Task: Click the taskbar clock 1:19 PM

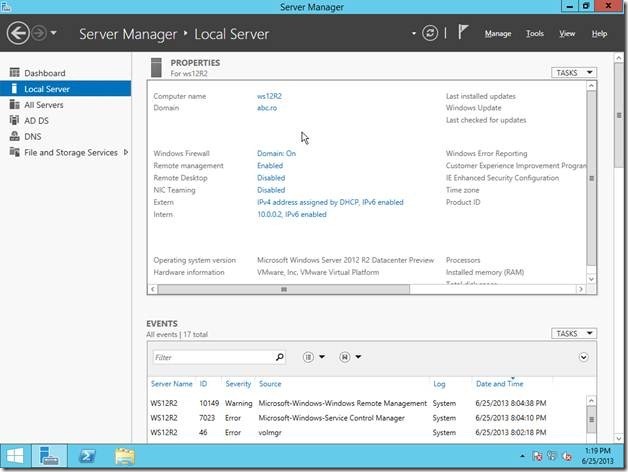Action: click(x=597, y=456)
